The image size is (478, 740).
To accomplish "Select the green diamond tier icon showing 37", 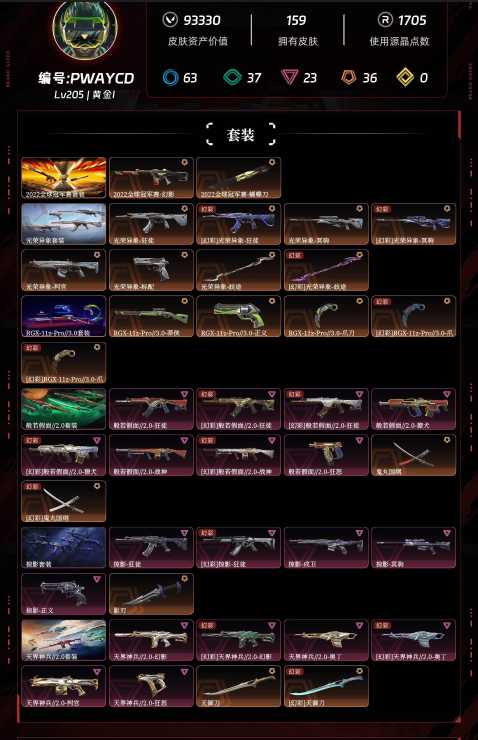I will 232,77.
